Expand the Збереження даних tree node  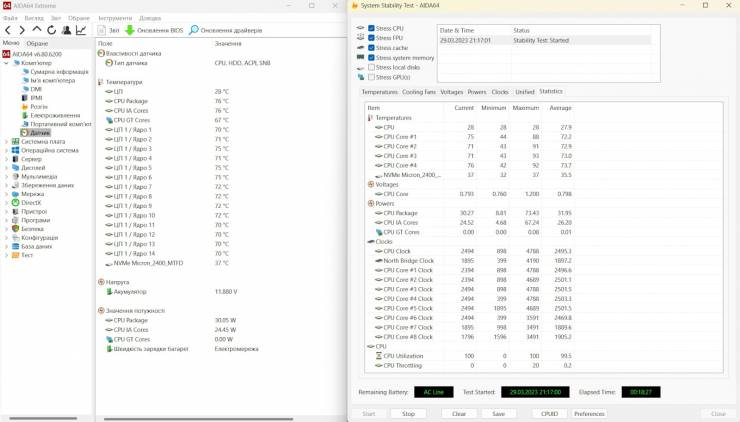tap(7, 186)
